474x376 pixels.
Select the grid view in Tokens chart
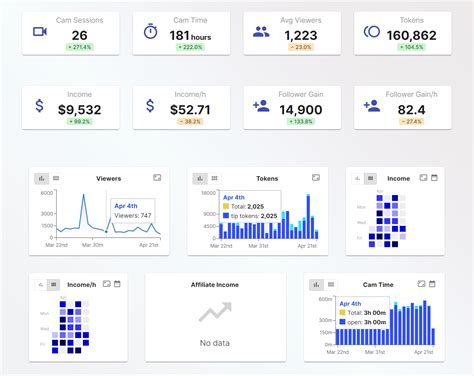click(x=214, y=179)
